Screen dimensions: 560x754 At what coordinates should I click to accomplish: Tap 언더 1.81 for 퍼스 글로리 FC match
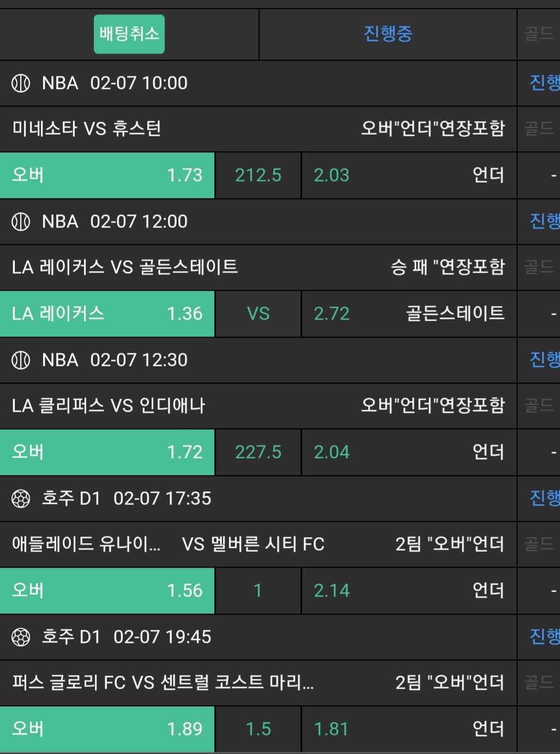(x=408, y=729)
